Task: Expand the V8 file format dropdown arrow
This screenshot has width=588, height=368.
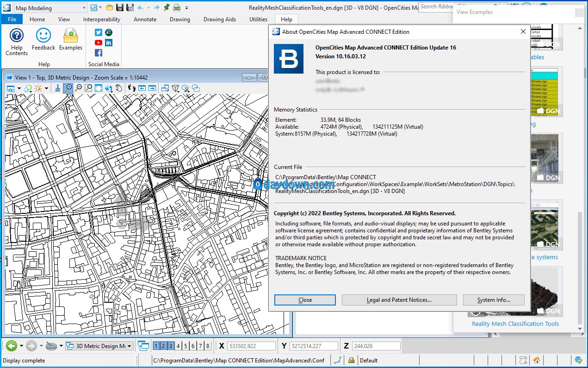Action: pos(100,8)
